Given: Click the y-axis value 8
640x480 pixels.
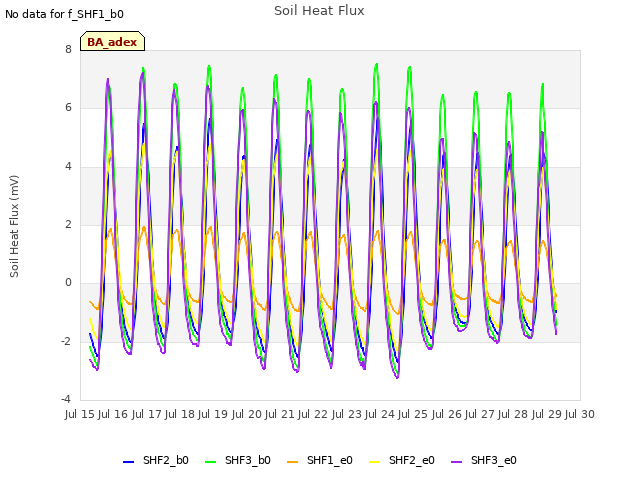Looking at the screenshot, I should (x=68, y=50).
